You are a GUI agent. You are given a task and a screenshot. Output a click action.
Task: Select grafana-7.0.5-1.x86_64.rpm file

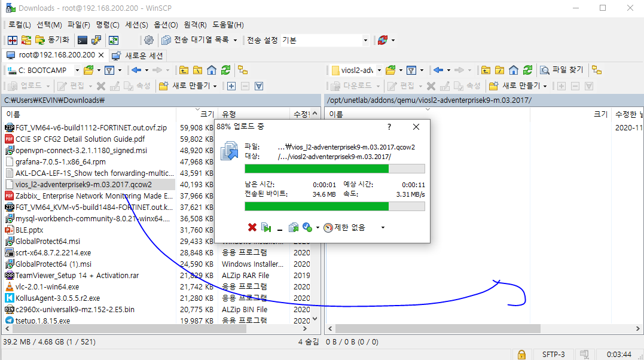click(x=60, y=162)
